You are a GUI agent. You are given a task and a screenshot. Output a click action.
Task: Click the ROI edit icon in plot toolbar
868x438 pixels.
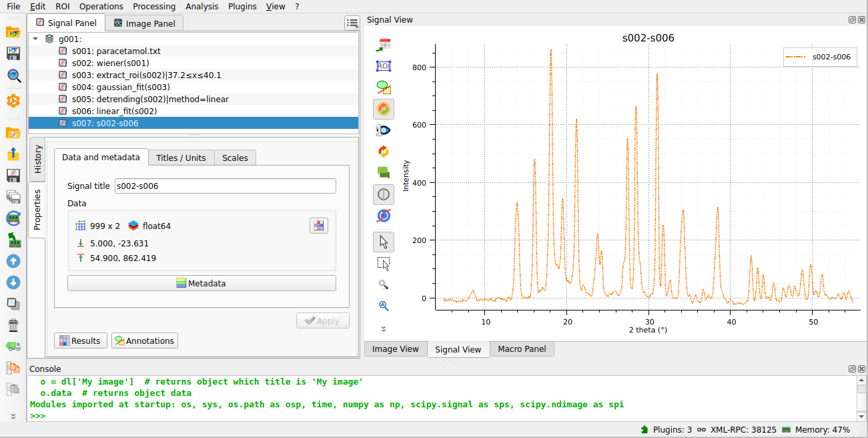coord(383,66)
